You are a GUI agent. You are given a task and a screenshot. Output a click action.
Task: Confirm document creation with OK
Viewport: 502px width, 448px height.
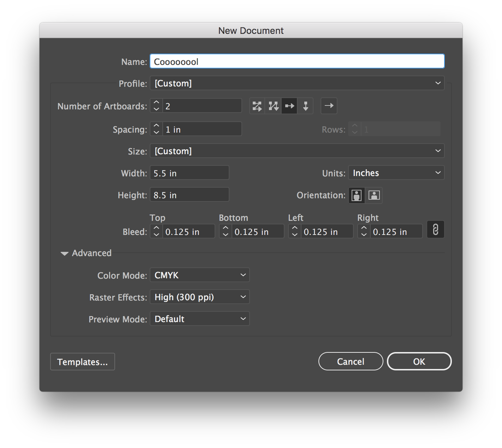pos(419,361)
